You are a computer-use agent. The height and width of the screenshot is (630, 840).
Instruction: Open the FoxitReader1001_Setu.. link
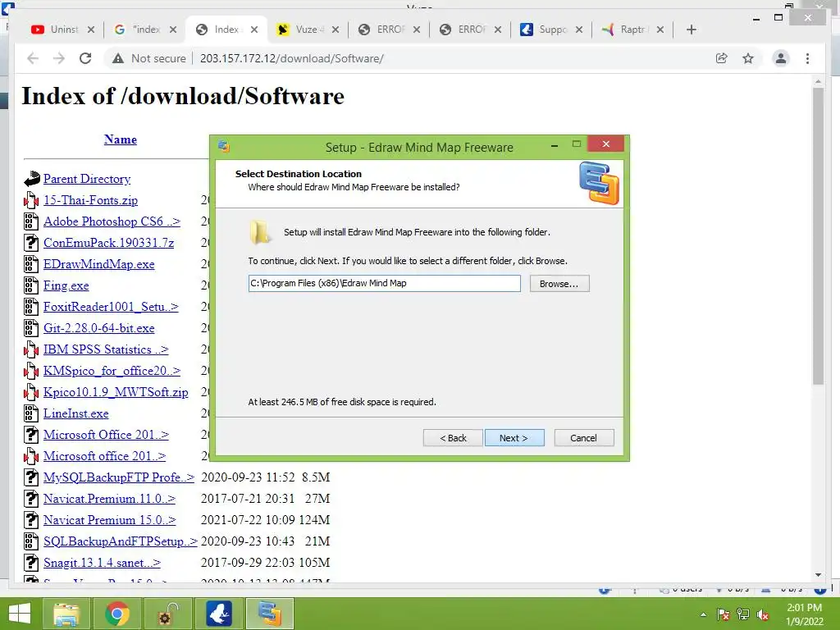click(x=111, y=307)
